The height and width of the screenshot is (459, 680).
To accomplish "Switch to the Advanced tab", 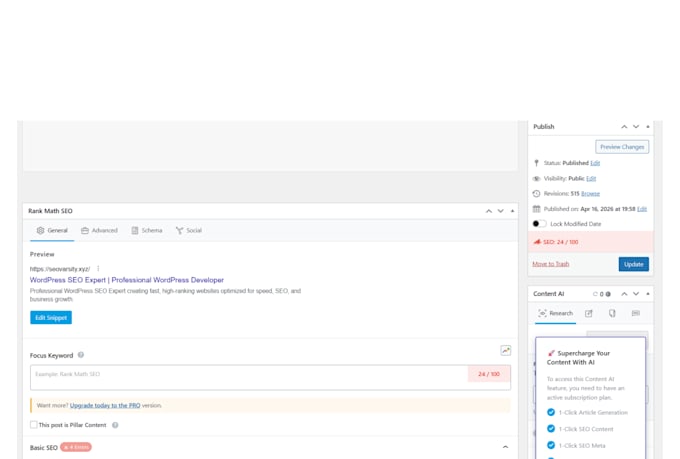I will (99, 230).
